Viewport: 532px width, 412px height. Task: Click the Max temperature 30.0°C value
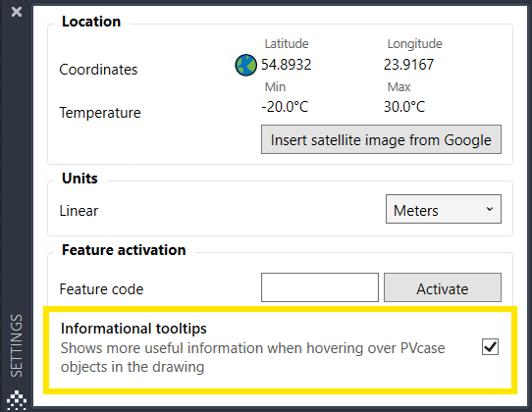[404, 107]
